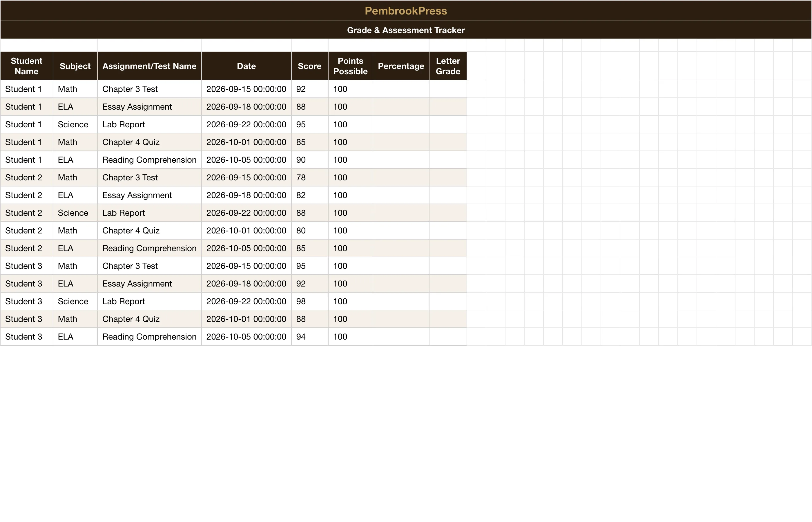
Task: Select the Points Possible header cell
Action: (x=350, y=66)
